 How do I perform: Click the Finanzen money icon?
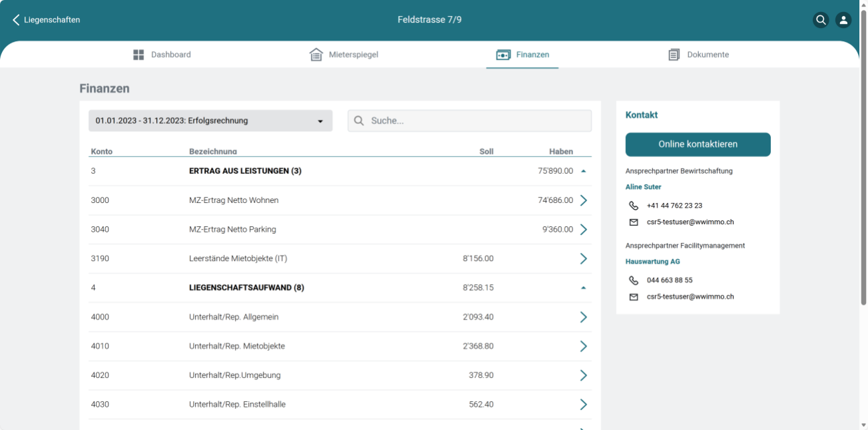tap(503, 55)
